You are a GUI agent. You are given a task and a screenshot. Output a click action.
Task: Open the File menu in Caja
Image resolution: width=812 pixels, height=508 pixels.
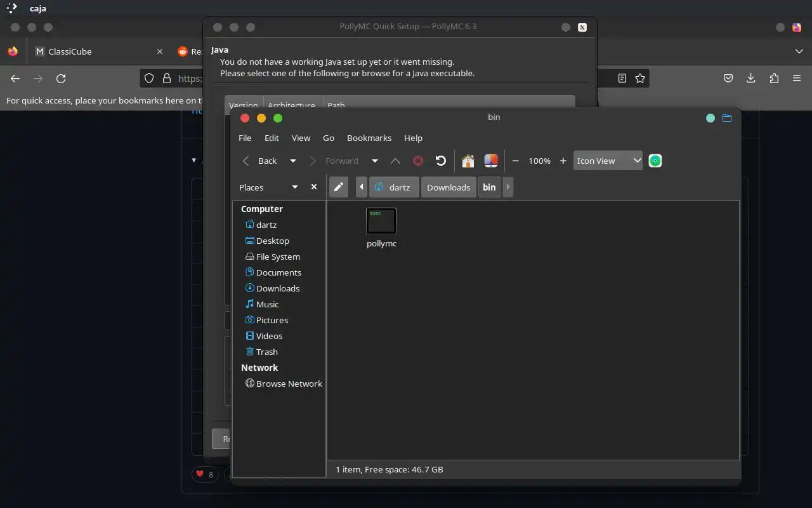coord(245,138)
